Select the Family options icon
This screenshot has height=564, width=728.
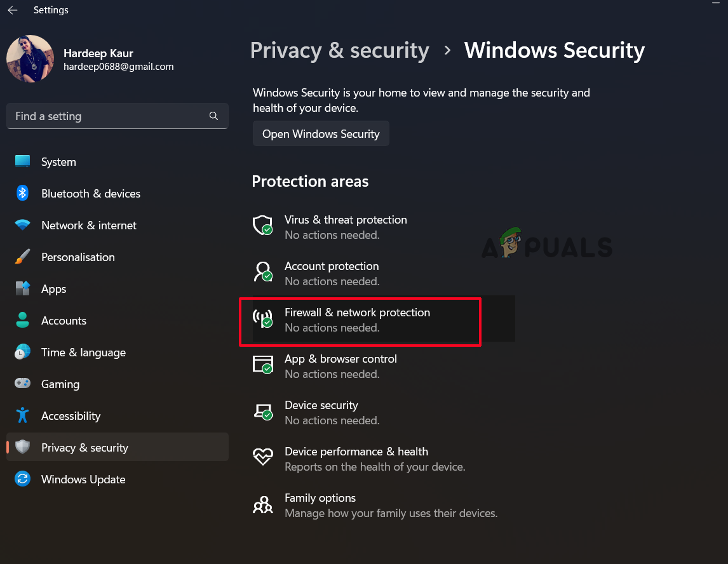pos(262,504)
